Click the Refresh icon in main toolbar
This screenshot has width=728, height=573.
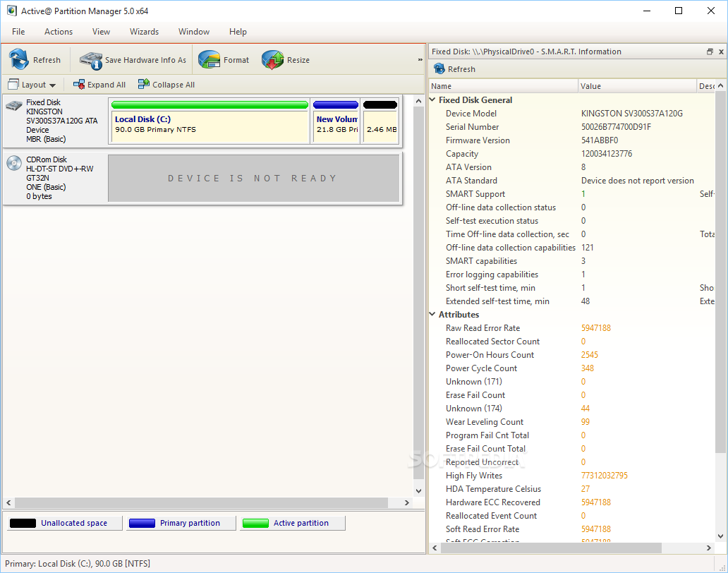[x=18, y=59]
